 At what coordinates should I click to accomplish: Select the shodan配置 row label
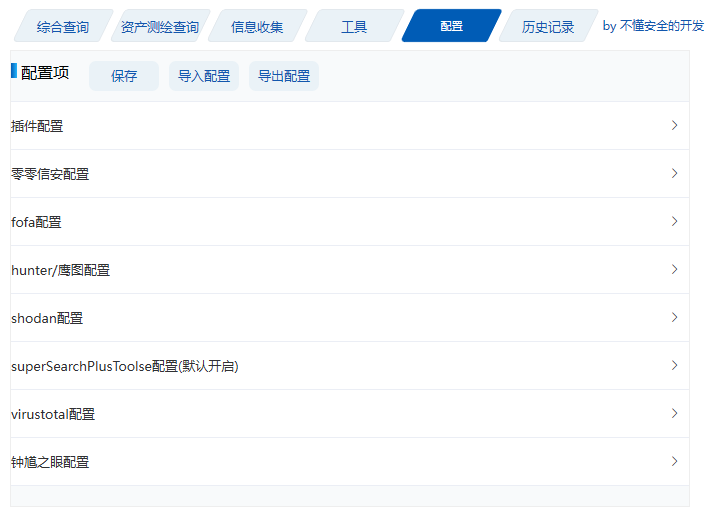[x=47, y=318]
